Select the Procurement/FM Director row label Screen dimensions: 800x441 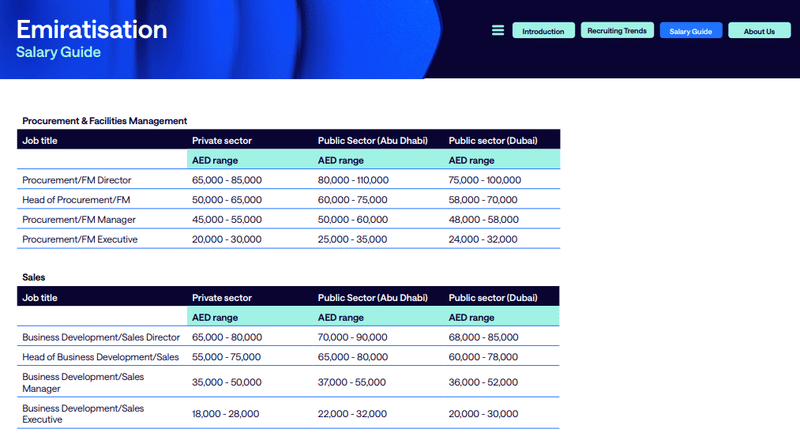(x=77, y=180)
